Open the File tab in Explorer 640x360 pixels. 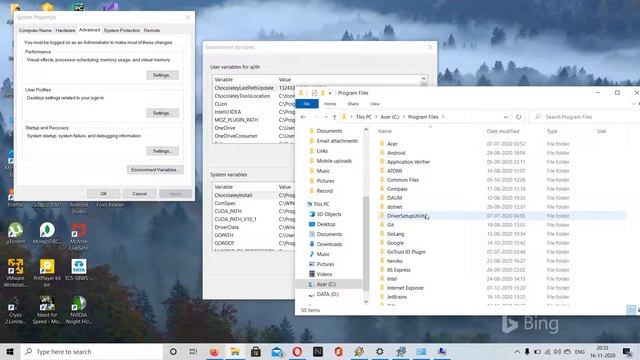[307, 104]
